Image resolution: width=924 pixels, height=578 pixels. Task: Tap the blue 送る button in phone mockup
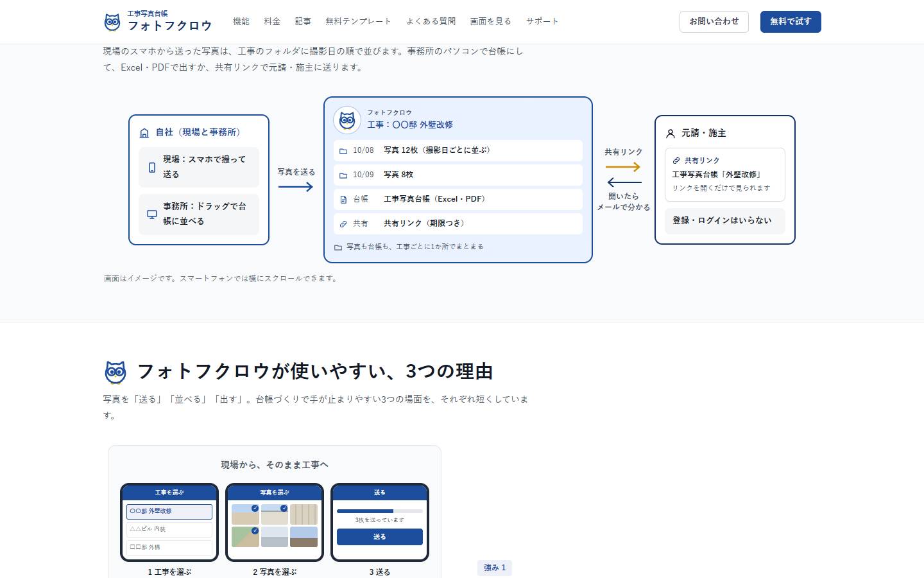[x=380, y=537]
